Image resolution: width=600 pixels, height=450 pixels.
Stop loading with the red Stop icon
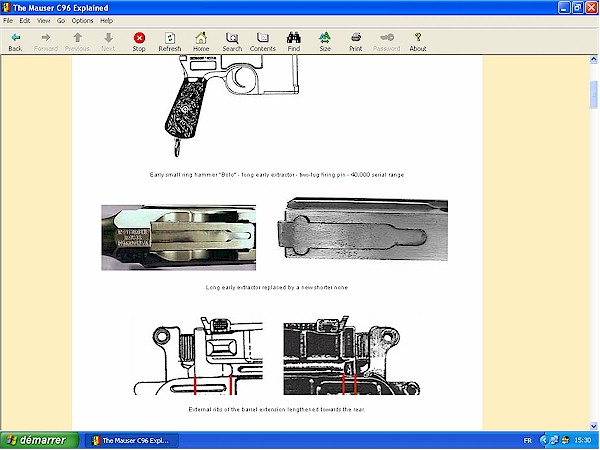point(139,42)
